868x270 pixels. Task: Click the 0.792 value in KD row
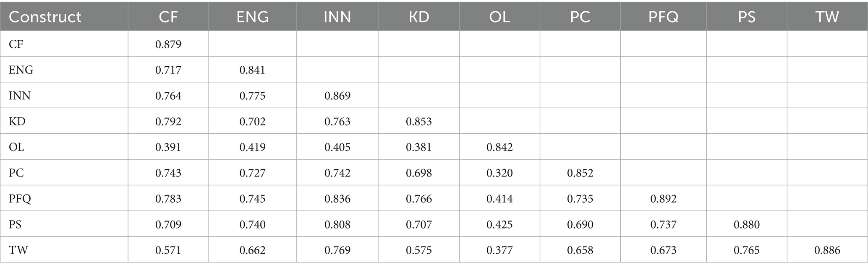click(x=168, y=122)
